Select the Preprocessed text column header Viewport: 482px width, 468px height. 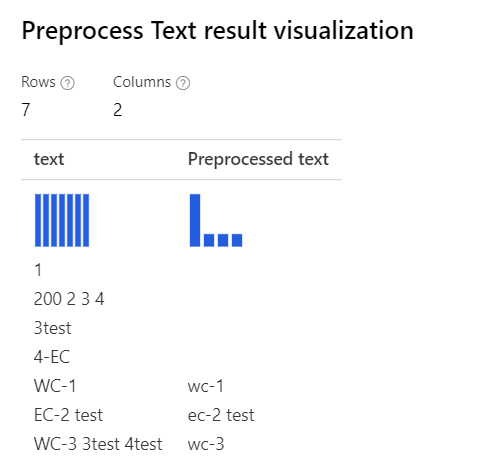tap(258, 159)
